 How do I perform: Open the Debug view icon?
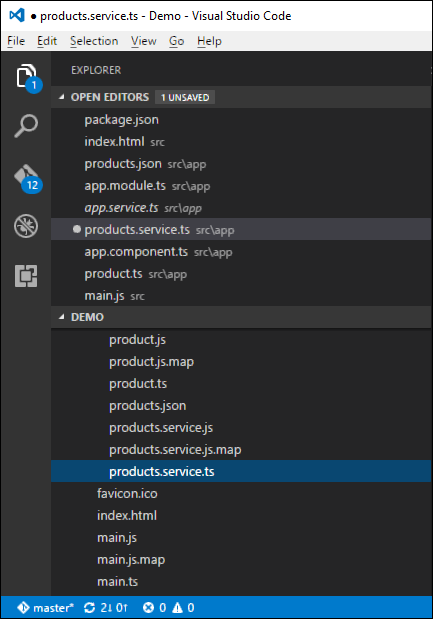[26, 226]
